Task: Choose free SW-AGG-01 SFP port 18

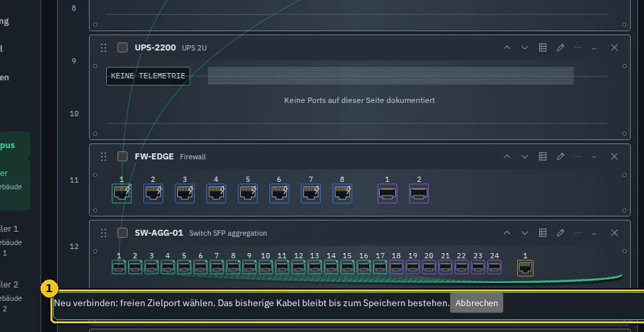Action: click(396, 267)
